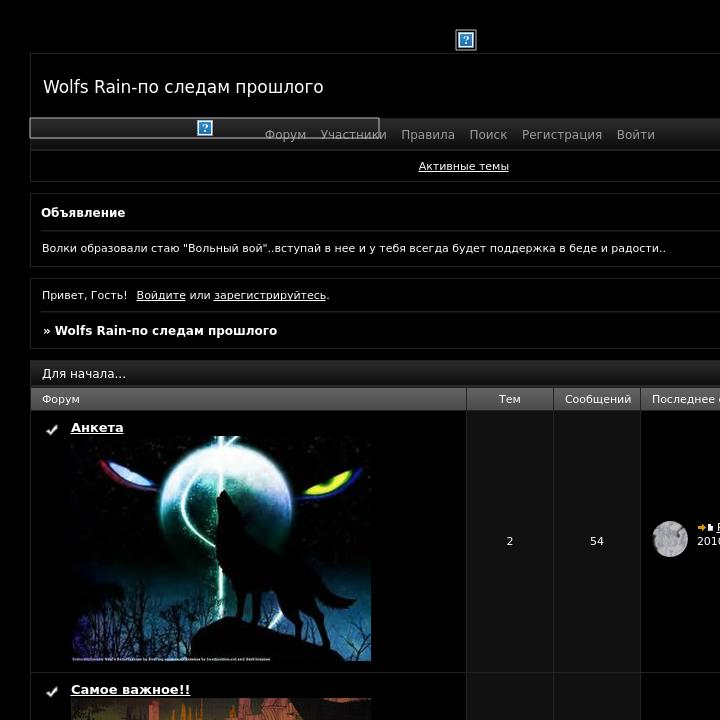
Task: Click the Сообщений column header
Action: click(597, 399)
